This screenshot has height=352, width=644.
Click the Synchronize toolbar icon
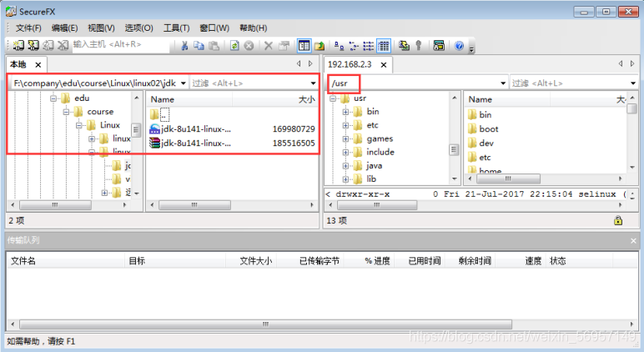(x=404, y=46)
